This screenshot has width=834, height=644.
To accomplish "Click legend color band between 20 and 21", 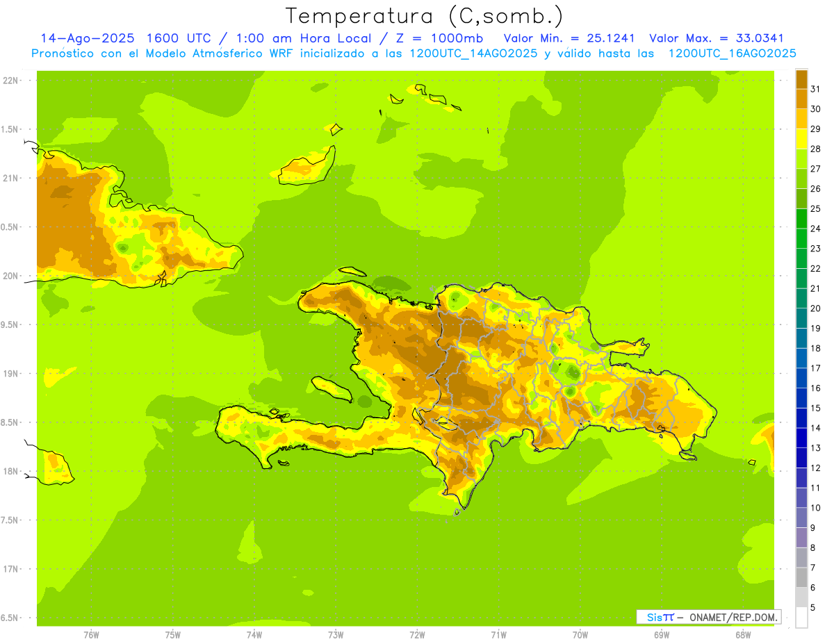I will (801, 298).
